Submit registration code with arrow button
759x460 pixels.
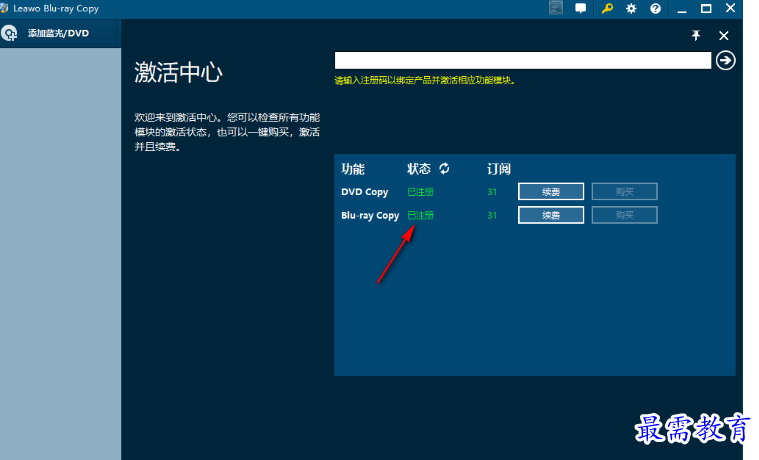tap(726, 61)
